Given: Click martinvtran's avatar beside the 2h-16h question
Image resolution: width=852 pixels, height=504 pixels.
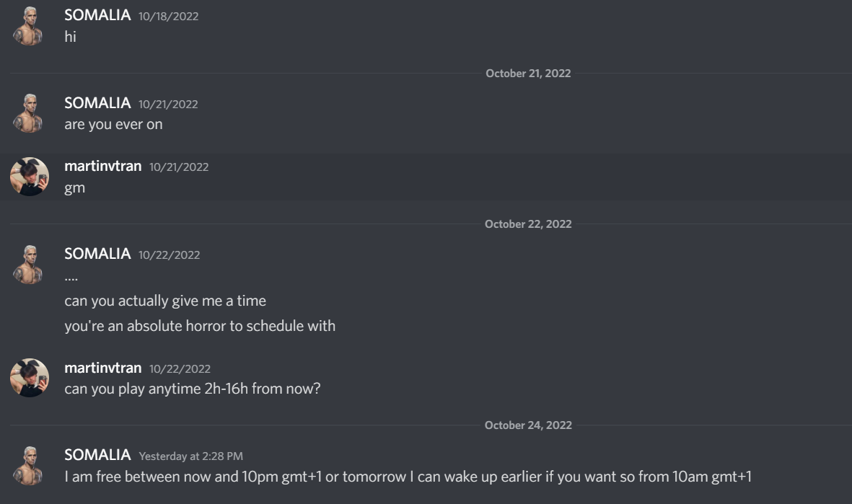Looking at the screenshot, I should click(30, 378).
